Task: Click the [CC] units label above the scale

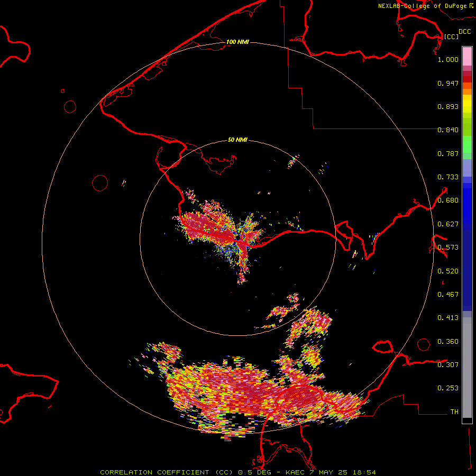Action: 451,36
